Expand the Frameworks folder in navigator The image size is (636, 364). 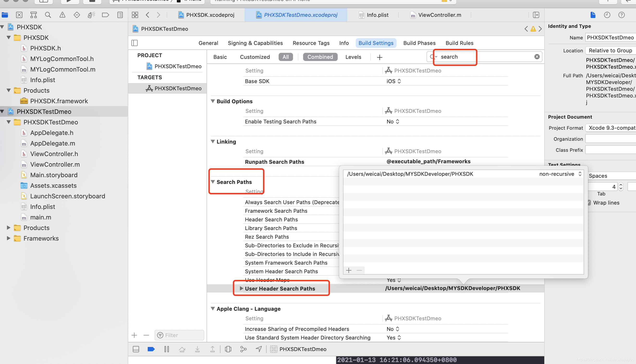(x=9, y=238)
